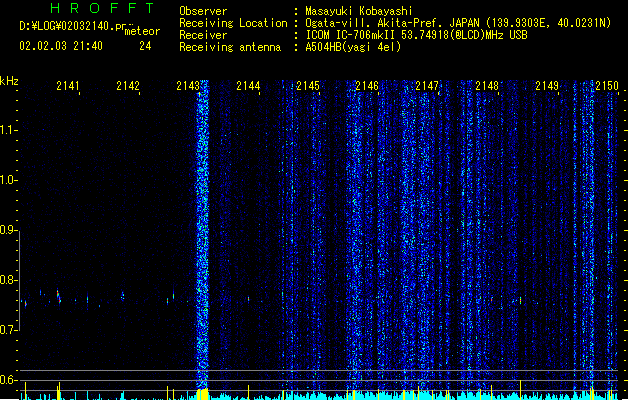Click time axis marker 2150
Screen dimensions: 629x400
tap(607, 86)
